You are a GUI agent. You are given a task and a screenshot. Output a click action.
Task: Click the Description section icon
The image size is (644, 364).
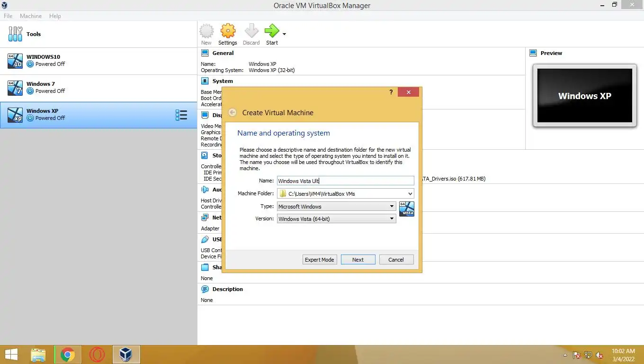(x=205, y=289)
